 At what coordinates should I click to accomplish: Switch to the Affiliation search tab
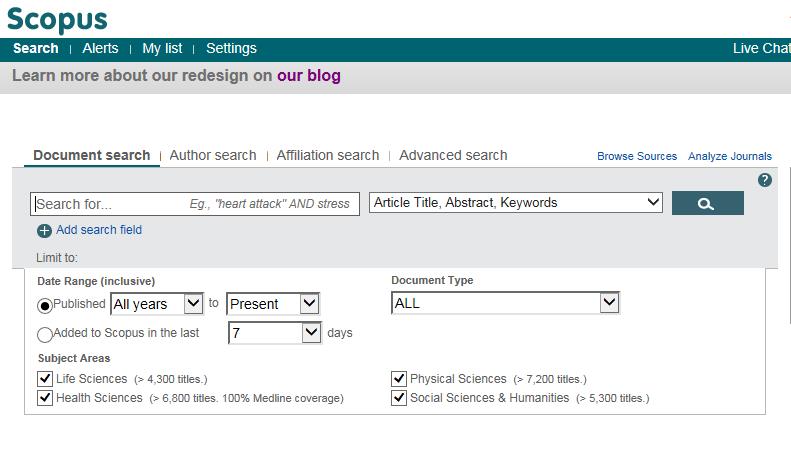tap(328, 155)
